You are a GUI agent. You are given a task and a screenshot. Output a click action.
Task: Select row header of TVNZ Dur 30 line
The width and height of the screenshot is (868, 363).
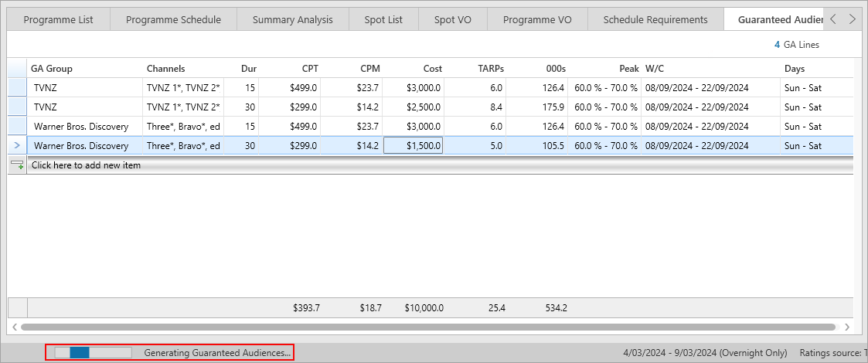click(x=17, y=107)
